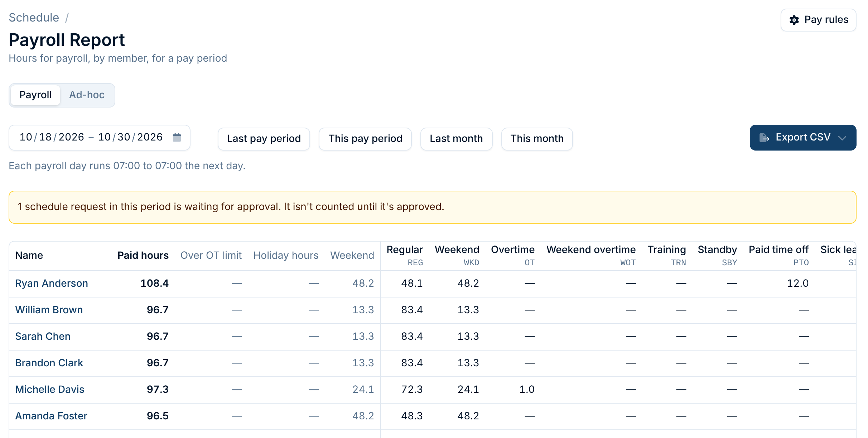This screenshot has height=438, width=868.
Task: Click Amanda Foster's 96.5 paid hours
Action: coord(158,416)
